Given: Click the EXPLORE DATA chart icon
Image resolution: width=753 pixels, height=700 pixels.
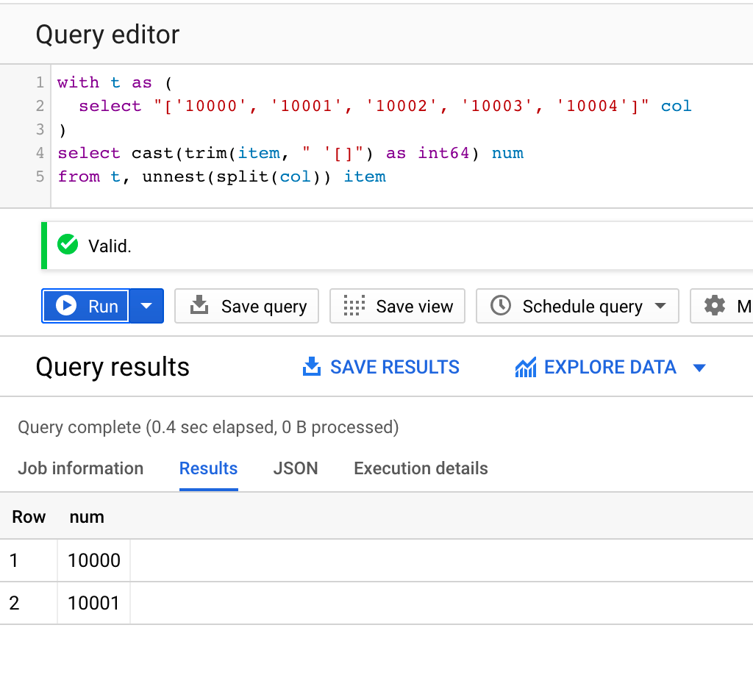Looking at the screenshot, I should (x=525, y=366).
